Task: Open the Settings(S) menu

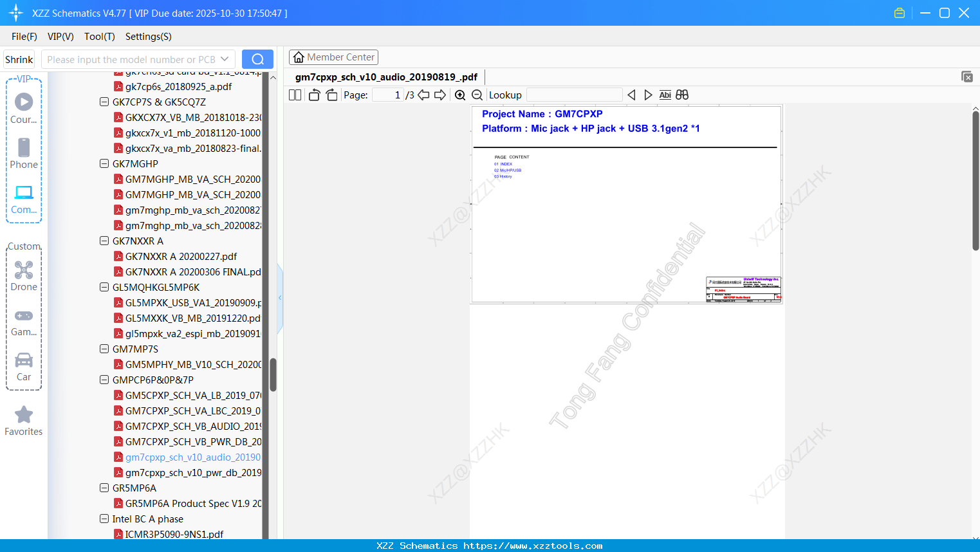Action: pyautogui.click(x=149, y=37)
